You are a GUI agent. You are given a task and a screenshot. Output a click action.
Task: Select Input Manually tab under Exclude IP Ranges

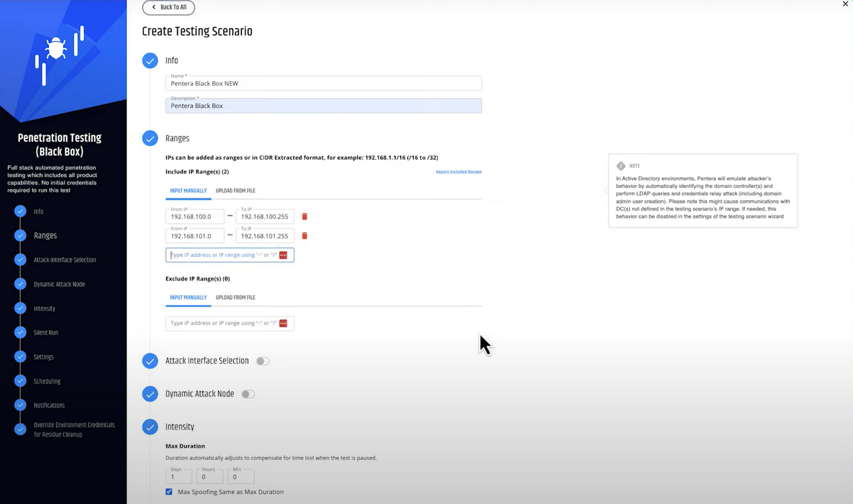188,297
